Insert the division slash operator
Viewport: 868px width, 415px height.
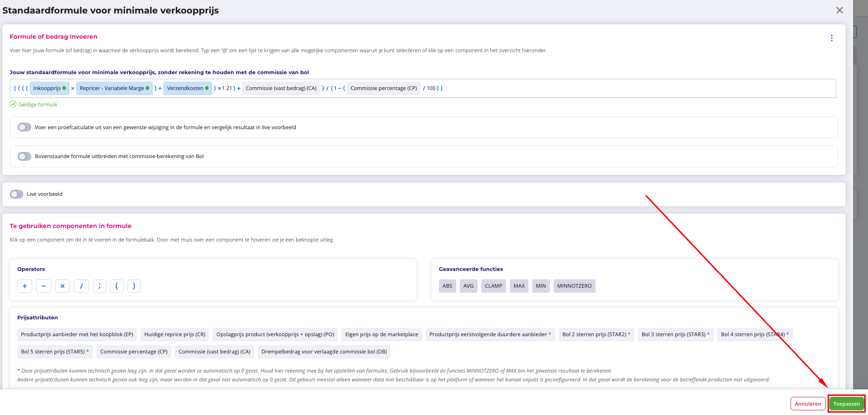pos(81,286)
